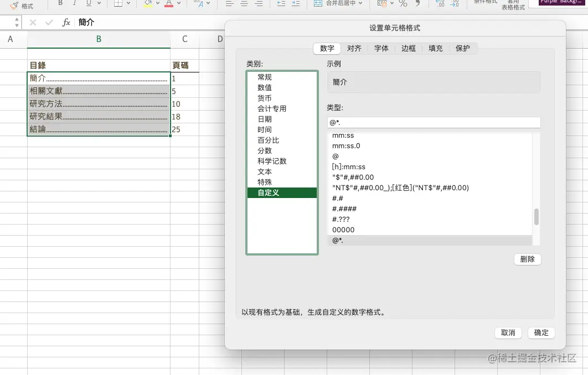The width and height of the screenshot is (588, 375).
Task: Select the 货币 category
Action: tap(282, 98)
